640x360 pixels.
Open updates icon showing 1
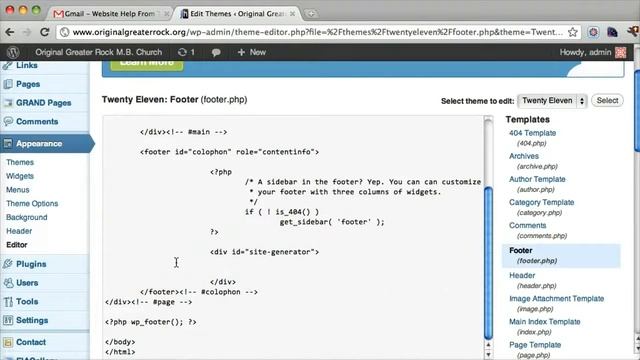tap(186, 52)
